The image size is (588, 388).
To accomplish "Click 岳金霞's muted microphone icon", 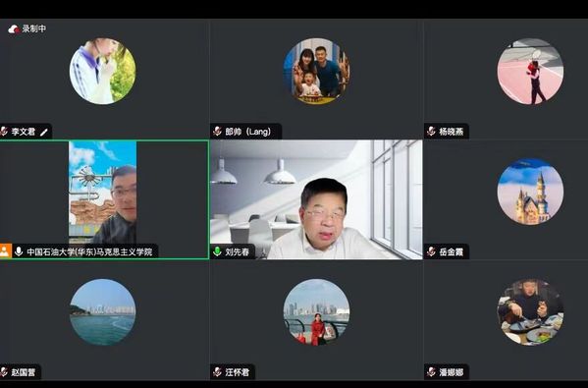I will pos(431,251).
